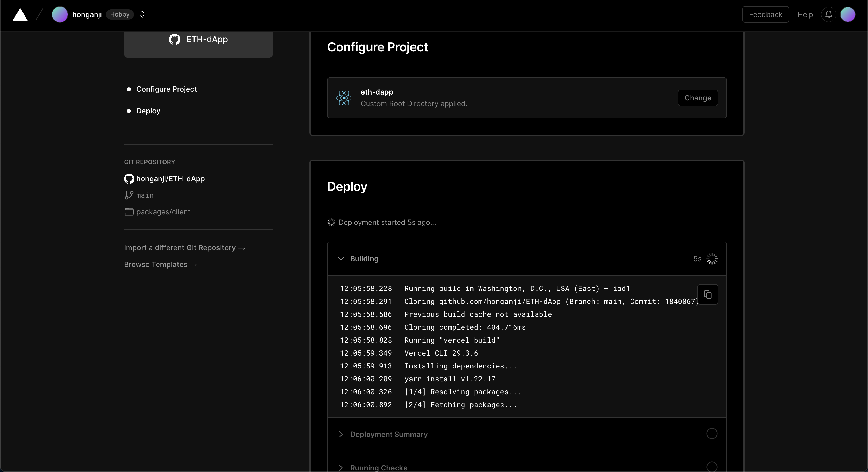The height and width of the screenshot is (472, 868).
Task: Click the Deployment started 5s ago text
Action: (x=387, y=222)
